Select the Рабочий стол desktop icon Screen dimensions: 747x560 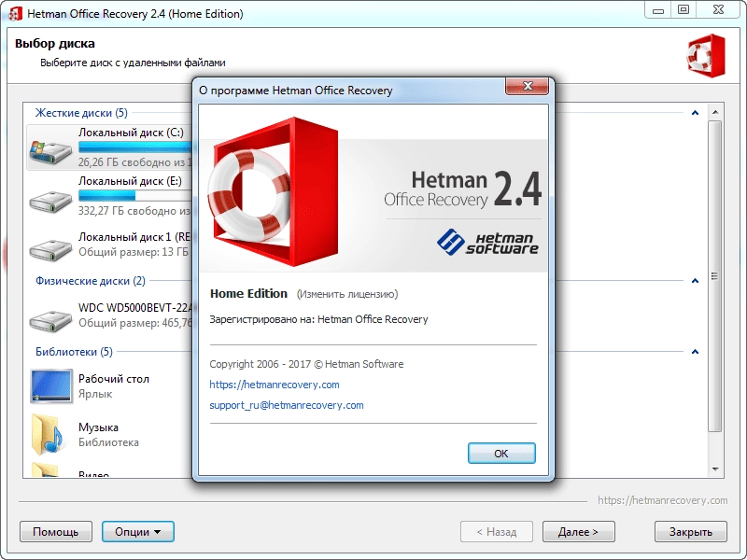(51, 385)
